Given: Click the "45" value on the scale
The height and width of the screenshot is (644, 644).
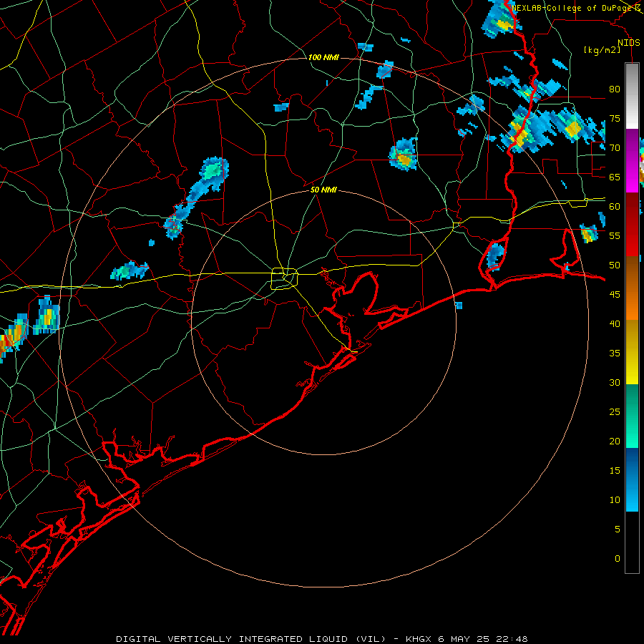Looking at the screenshot, I should 615,295.
